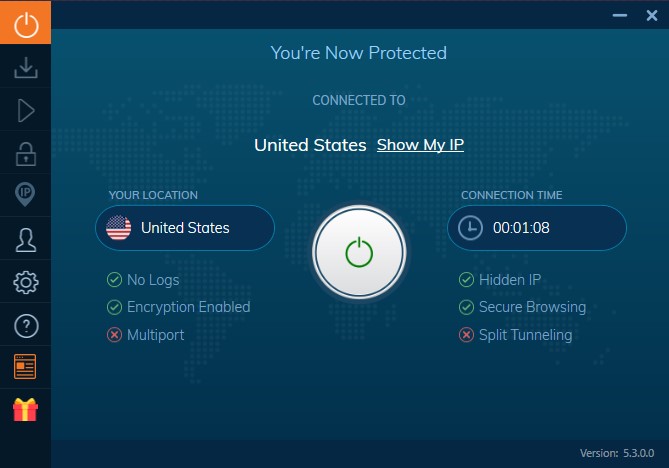Image resolution: width=669 pixels, height=468 pixels.
Task: Open the padlock icon in sidebar
Action: tap(26, 154)
